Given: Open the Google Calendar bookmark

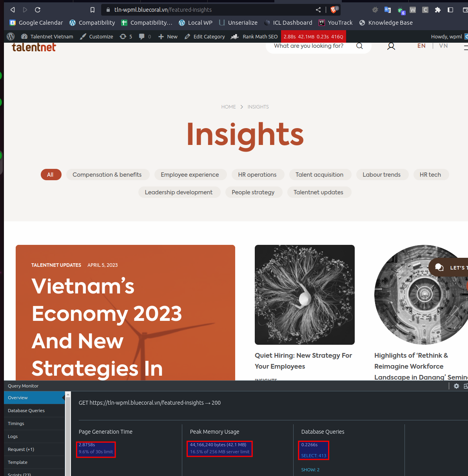Looking at the screenshot, I should tap(36, 23).
